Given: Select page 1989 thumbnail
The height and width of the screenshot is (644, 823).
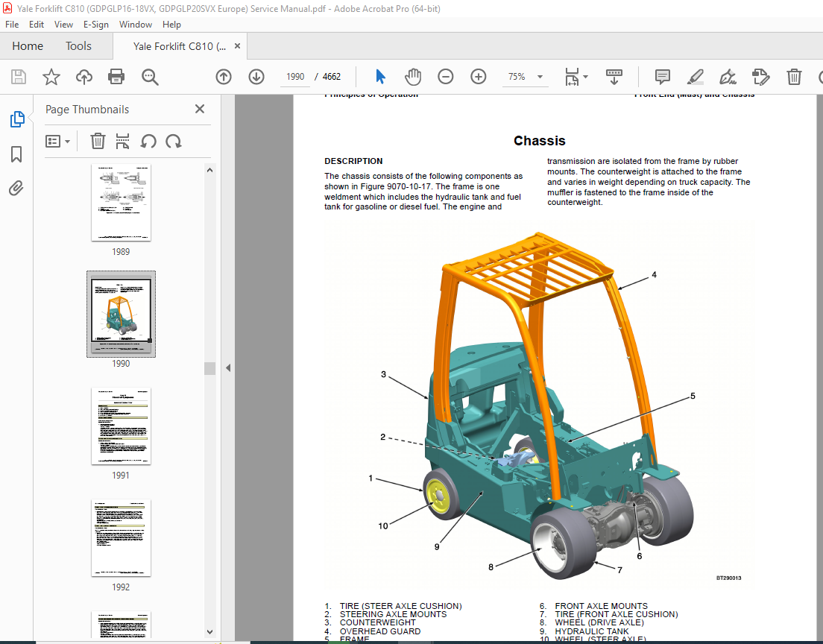Looking at the screenshot, I should pos(121,203).
